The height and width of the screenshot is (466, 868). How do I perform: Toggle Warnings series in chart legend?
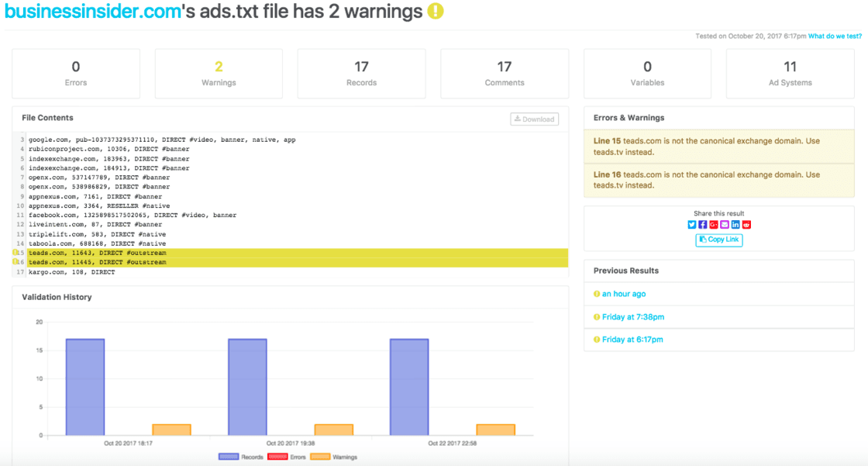(x=334, y=457)
